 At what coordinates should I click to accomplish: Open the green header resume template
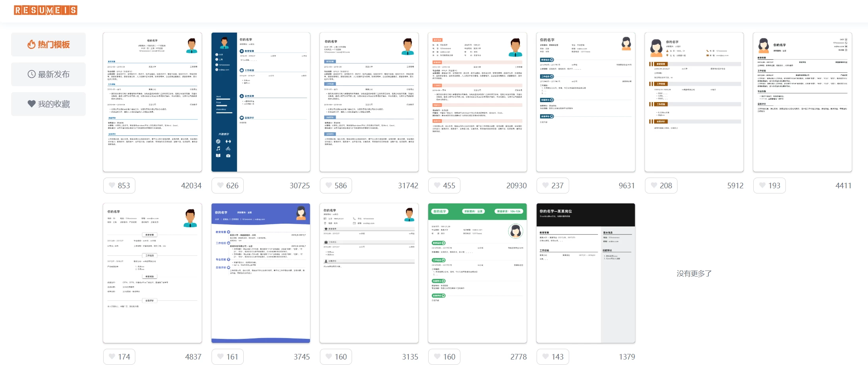point(477,273)
